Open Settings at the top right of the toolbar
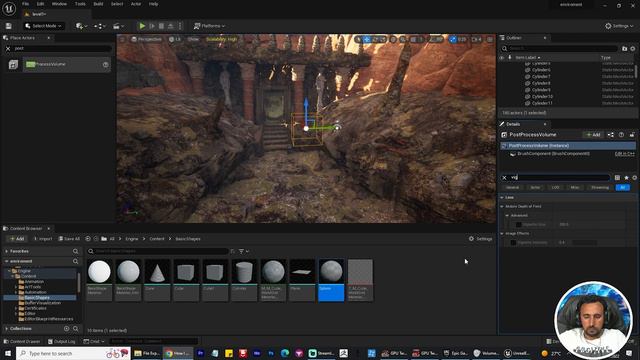Viewport: 640px width, 360px height. (619, 26)
